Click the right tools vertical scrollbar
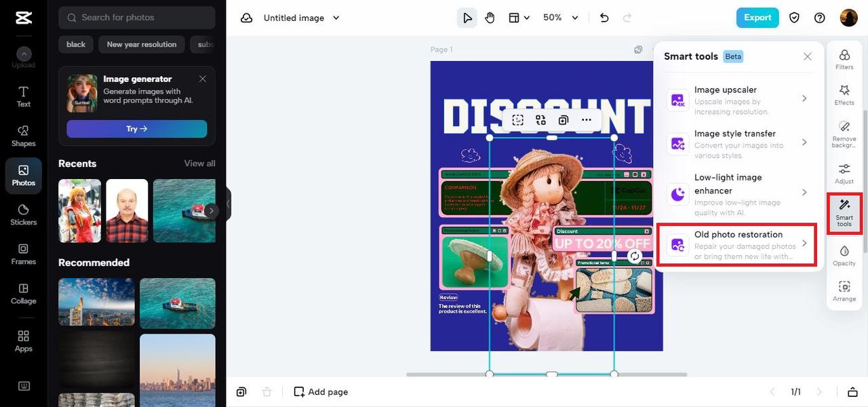 tap(865, 183)
